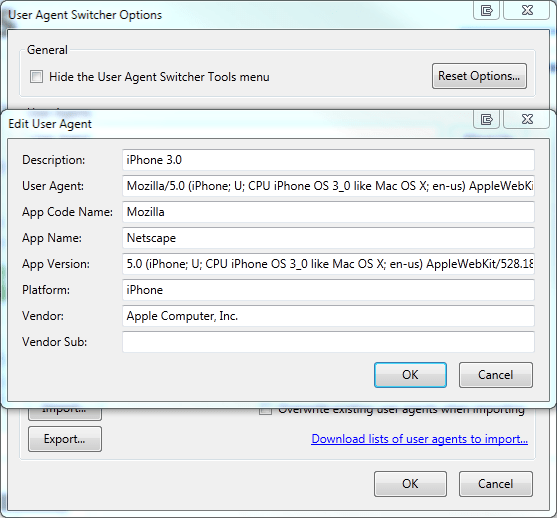The height and width of the screenshot is (518, 557).
Task: Click the Vendor Sub label
Action: [55, 342]
